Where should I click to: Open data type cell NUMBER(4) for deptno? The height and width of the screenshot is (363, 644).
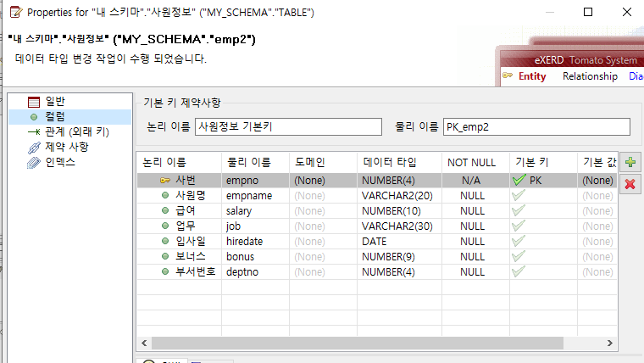click(400, 271)
